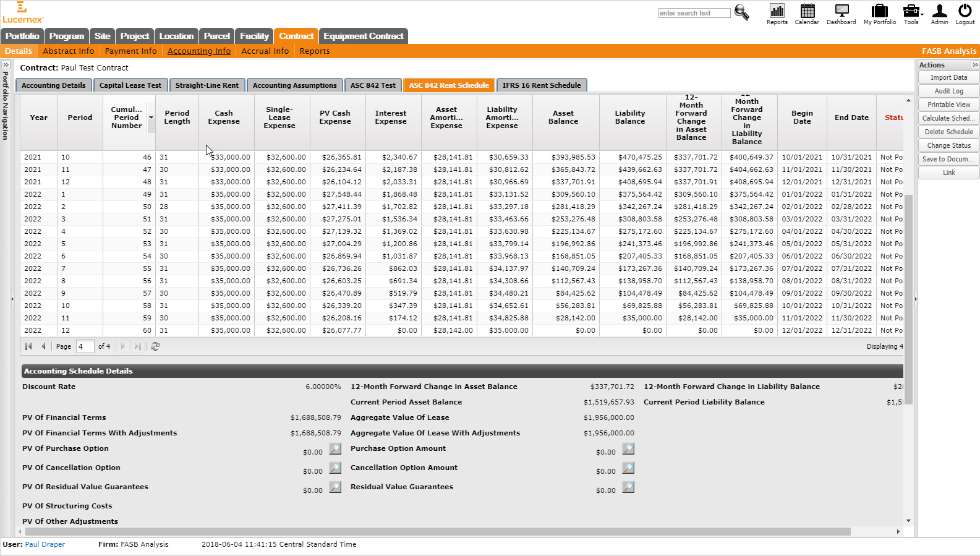This screenshot has width=980, height=556.
Task: Open the ASC 842 Test tab
Action: pyautogui.click(x=373, y=85)
